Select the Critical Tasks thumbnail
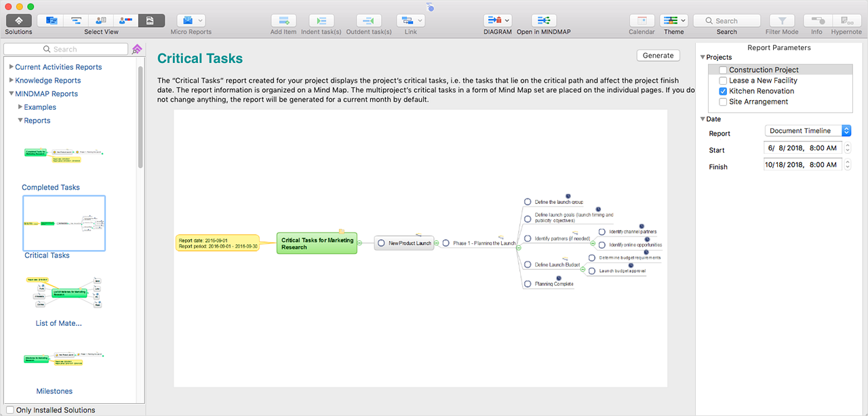 click(64, 223)
